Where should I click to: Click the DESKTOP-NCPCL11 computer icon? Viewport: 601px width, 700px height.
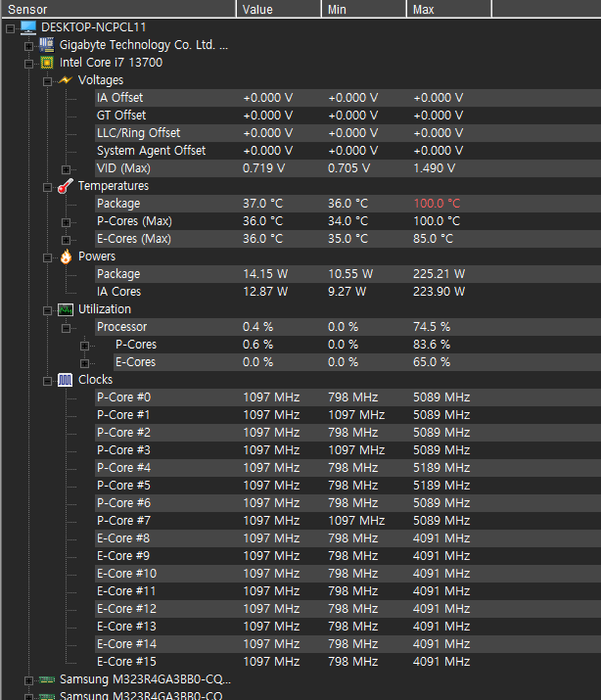pos(28,27)
